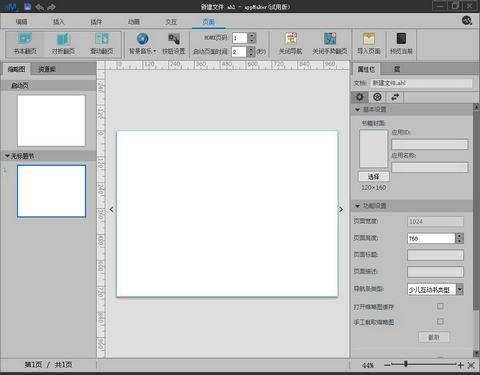Click the zoom in plus icon
Viewport: 480px width, 375px height.
pos(460,365)
